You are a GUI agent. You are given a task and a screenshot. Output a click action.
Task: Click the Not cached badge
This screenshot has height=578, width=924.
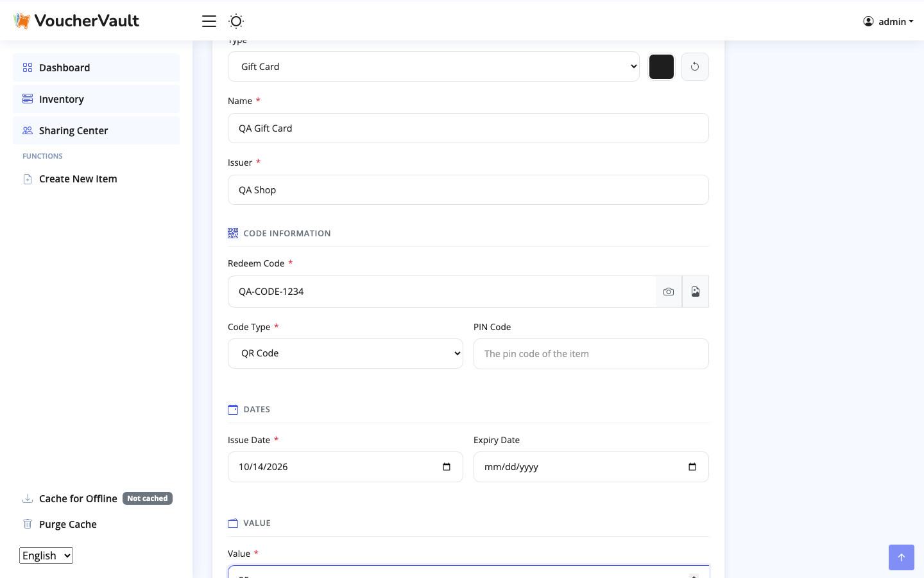click(x=148, y=498)
